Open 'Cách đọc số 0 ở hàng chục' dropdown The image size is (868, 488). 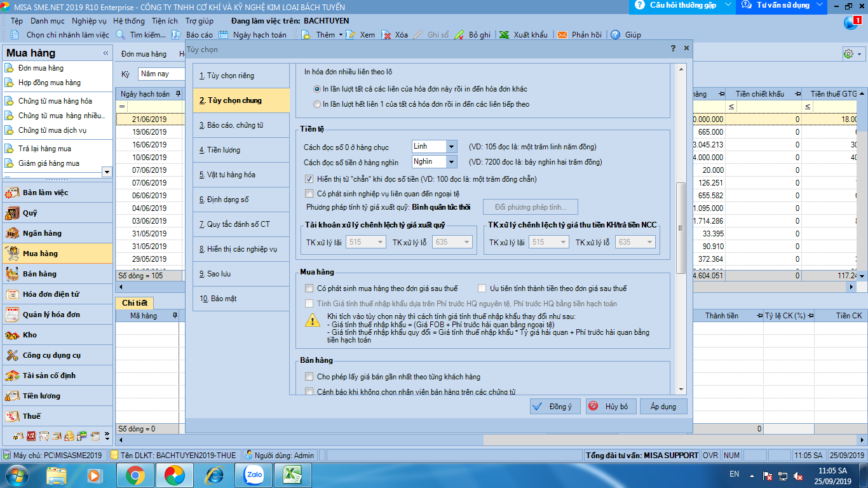(451, 147)
